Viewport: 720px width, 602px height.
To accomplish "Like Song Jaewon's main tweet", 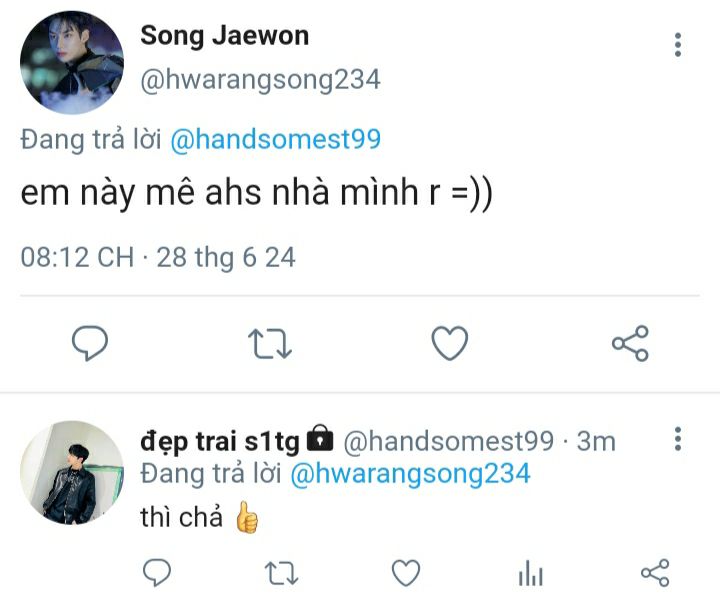I will tap(449, 344).
